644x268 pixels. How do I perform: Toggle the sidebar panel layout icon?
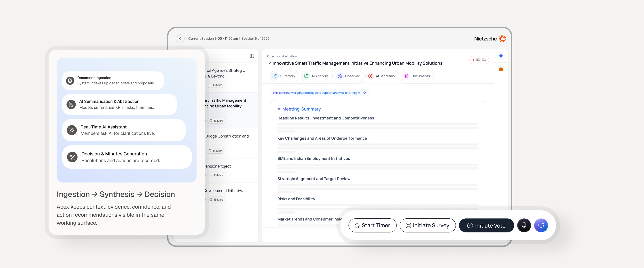252,56
